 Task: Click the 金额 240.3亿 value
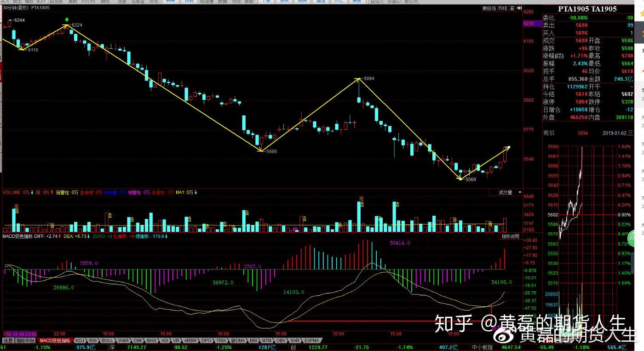coord(624,79)
